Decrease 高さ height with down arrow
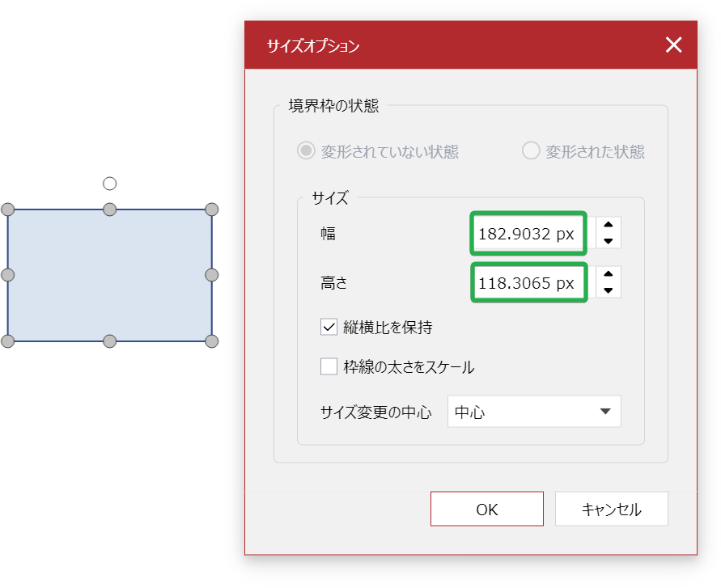This screenshot has height=588, width=721. point(609,290)
